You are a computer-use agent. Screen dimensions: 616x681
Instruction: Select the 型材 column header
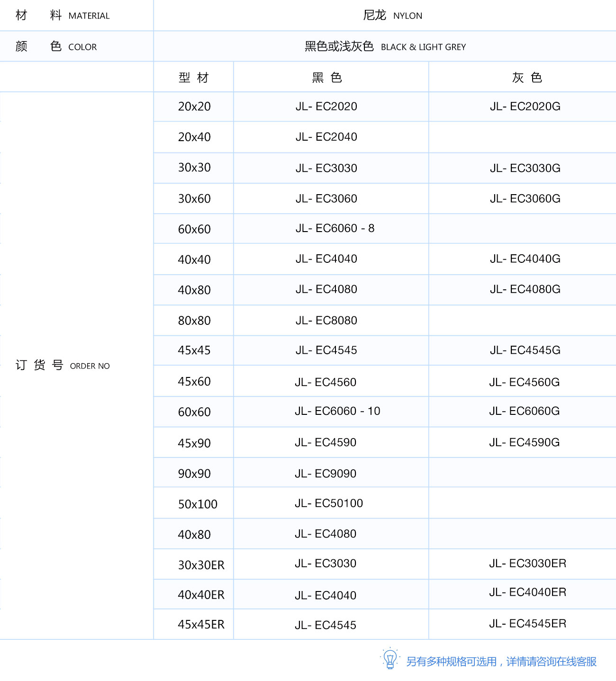click(x=193, y=77)
